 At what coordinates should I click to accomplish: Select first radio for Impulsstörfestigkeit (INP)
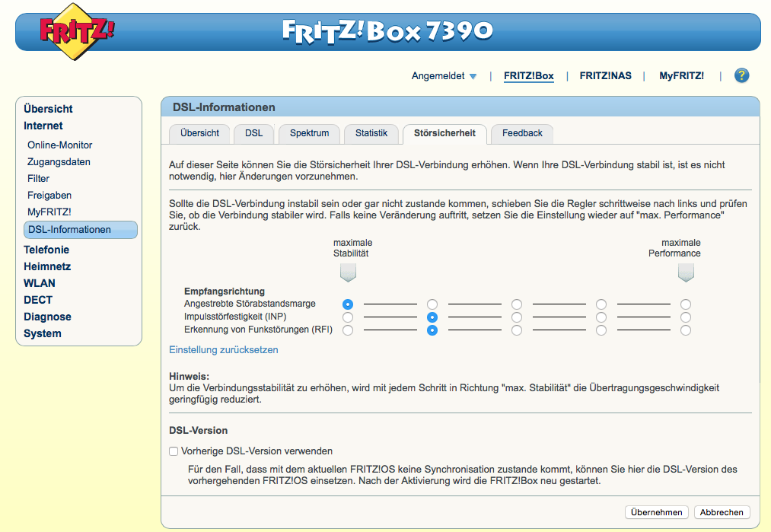point(348,317)
